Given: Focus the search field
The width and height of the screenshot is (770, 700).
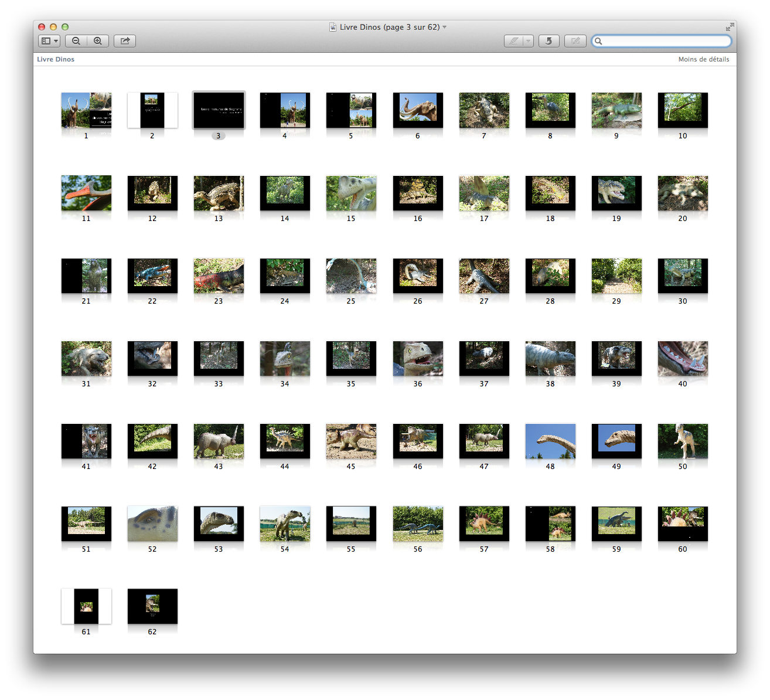Looking at the screenshot, I should pos(665,41).
